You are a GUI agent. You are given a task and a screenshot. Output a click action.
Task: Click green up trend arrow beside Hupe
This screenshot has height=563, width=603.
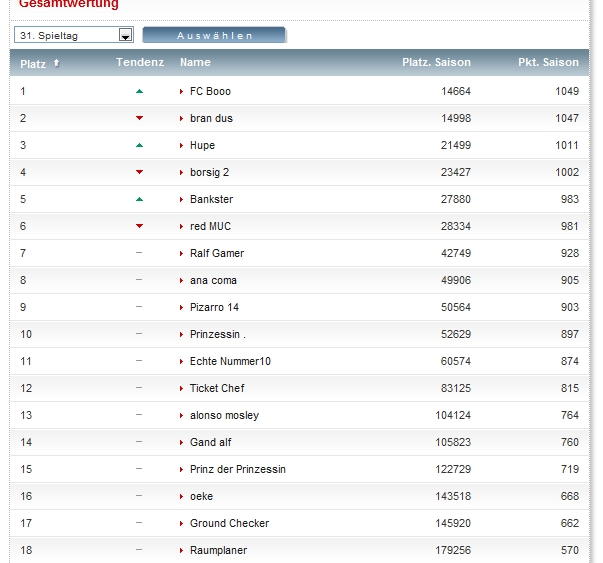(x=139, y=145)
